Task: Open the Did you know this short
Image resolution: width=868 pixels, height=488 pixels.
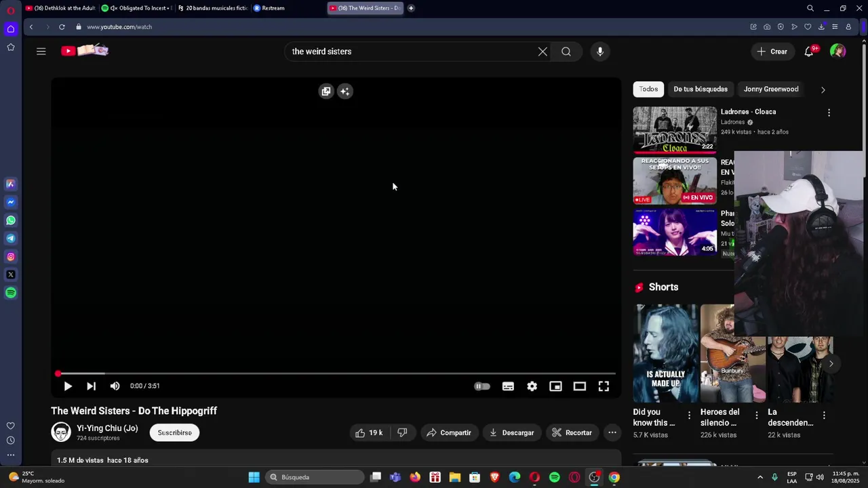Action: 665,353
